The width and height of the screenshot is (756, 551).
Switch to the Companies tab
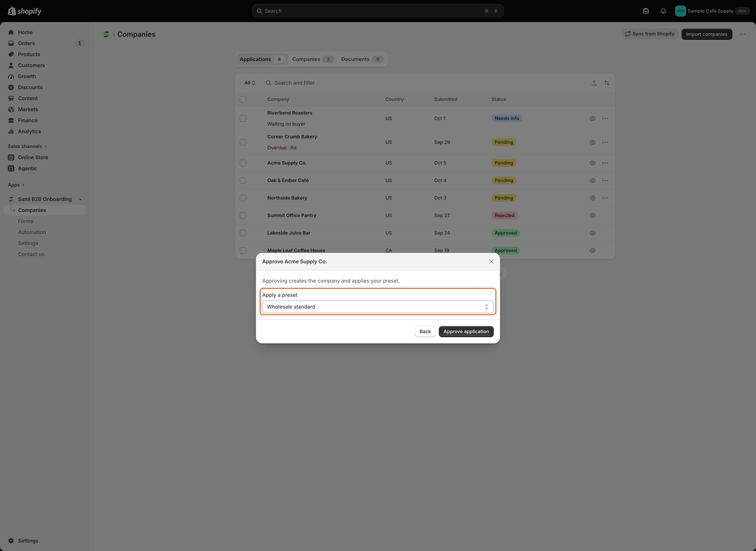point(312,60)
